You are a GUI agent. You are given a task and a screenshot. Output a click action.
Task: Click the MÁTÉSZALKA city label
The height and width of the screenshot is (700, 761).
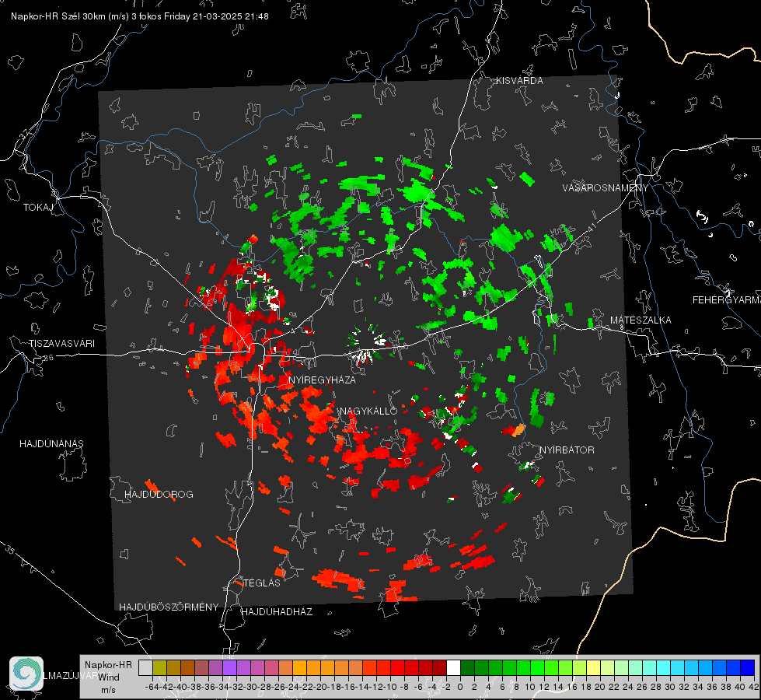click(x=641, y=320)
